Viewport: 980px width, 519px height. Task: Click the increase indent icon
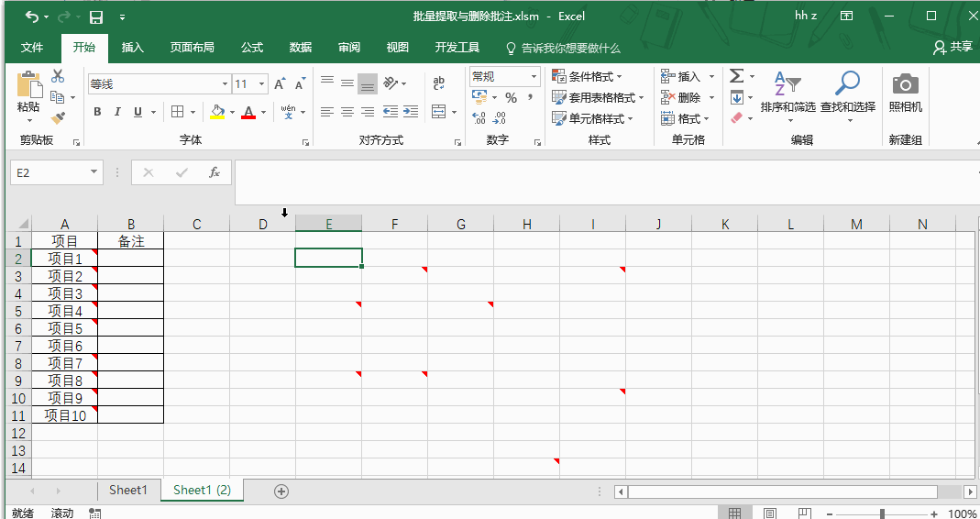[x=410, y=112]
